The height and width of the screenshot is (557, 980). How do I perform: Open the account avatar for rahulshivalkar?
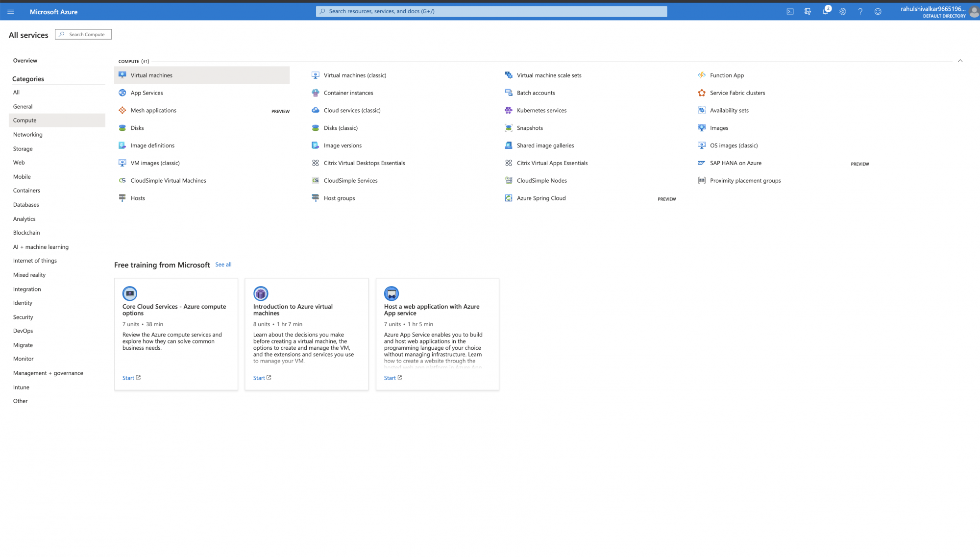coord(974,12)
